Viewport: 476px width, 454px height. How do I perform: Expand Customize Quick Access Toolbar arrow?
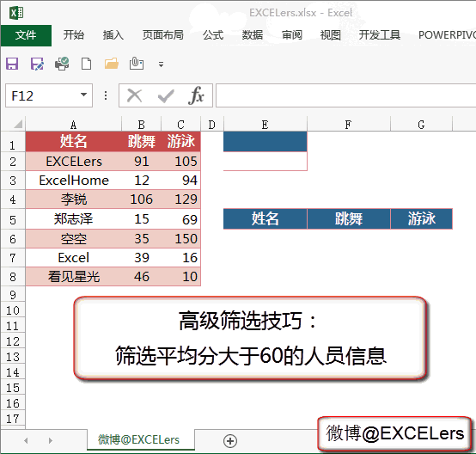point(161,64)
